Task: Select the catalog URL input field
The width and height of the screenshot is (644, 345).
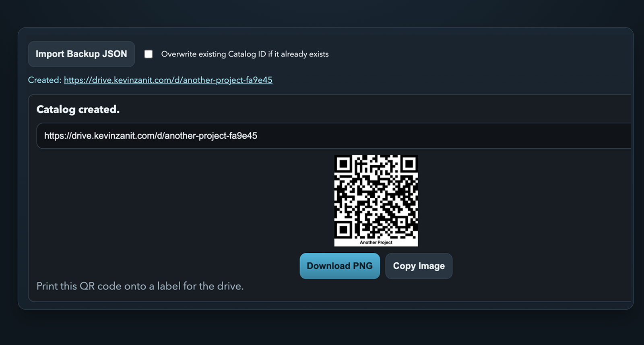Action: (334, 136)
